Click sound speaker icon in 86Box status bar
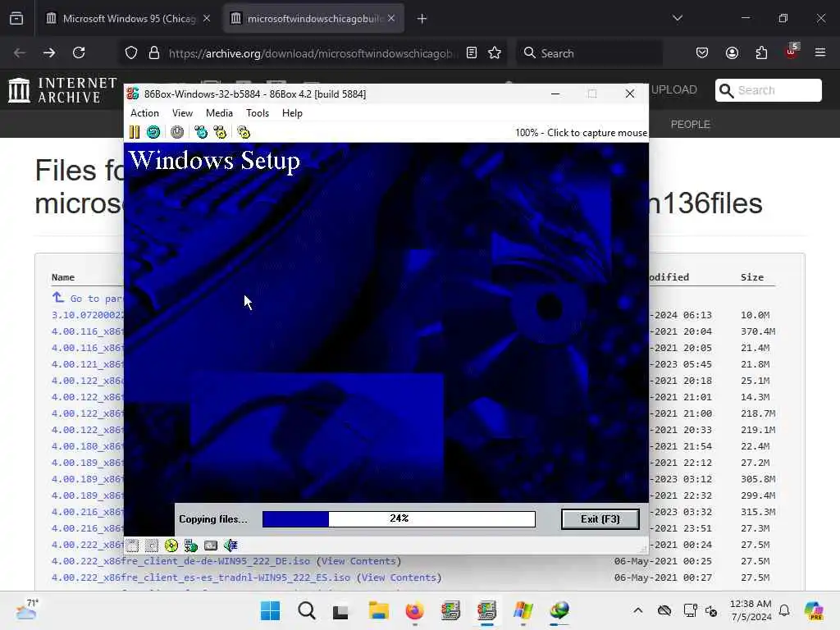 tap(231, 546)
